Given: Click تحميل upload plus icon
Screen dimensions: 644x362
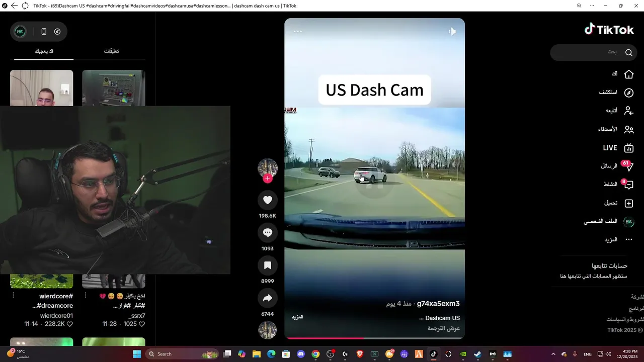Looking at the screenshot, I should point(628,203).
